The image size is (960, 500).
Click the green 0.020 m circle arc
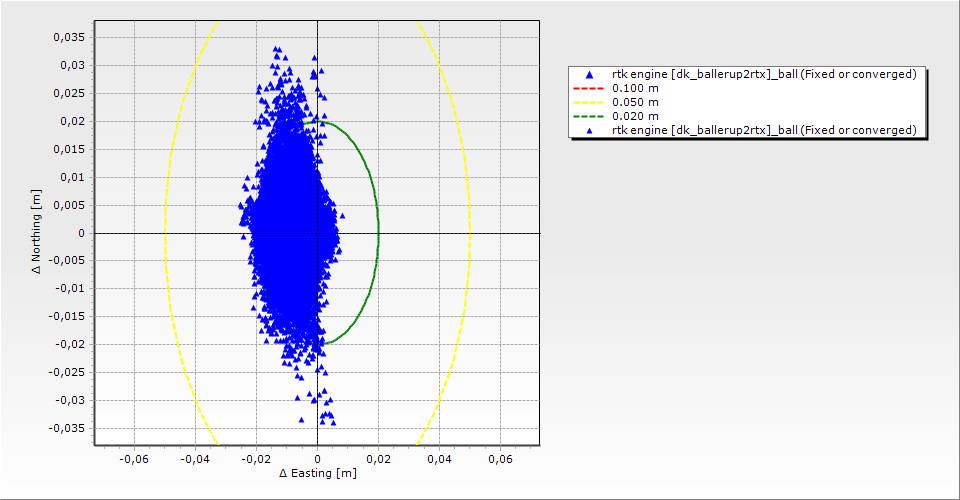click(378, 233)
